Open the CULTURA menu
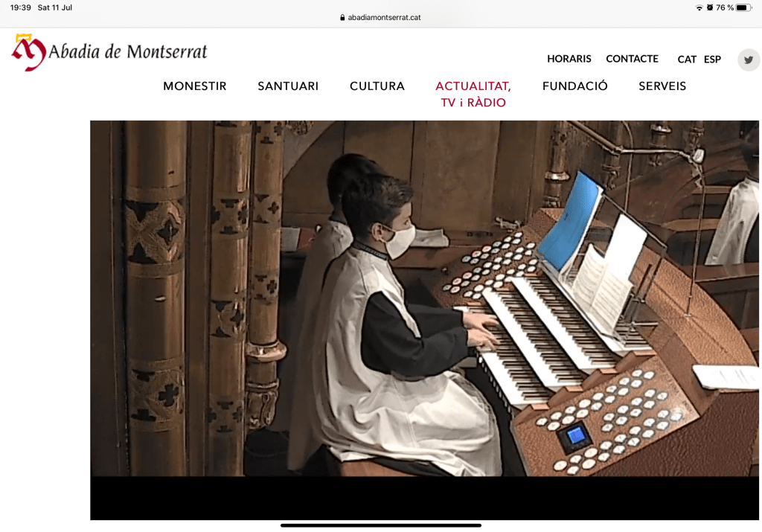This screenshot has width=762, height=532. [x=377, y=86]
